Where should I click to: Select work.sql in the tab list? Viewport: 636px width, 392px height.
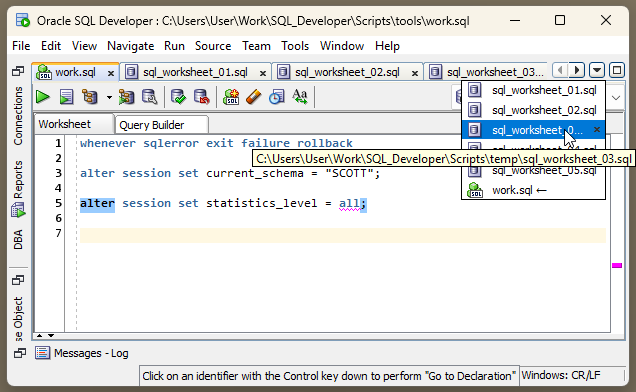click(x=533, y=190)
